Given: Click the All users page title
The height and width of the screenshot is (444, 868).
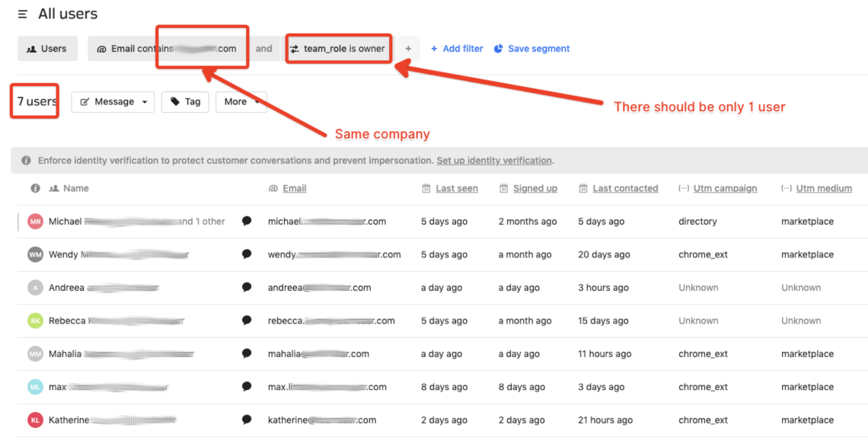Looking at the screenshot, I should [68, 14].
